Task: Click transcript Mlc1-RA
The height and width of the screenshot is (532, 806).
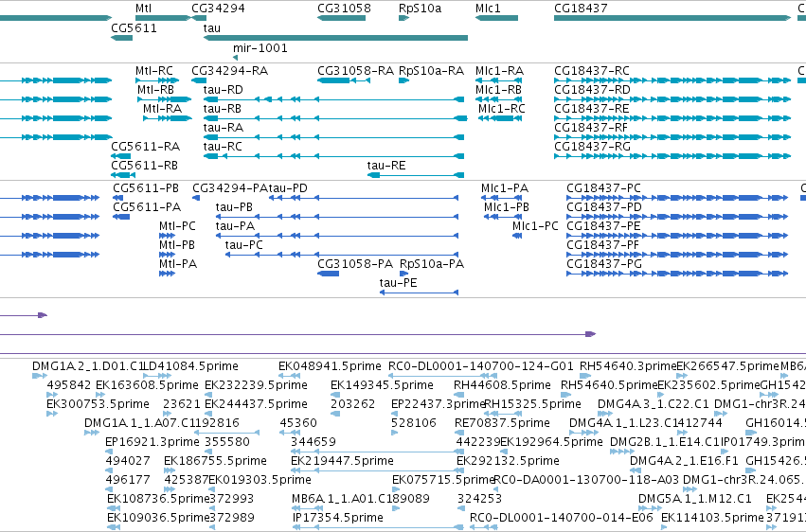Action: [x=500, y=70]
